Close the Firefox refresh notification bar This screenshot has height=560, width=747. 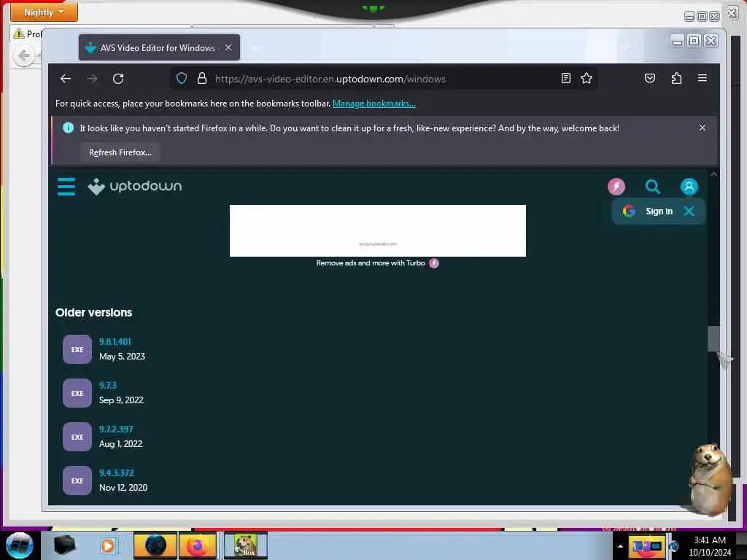tap(703, 128)
